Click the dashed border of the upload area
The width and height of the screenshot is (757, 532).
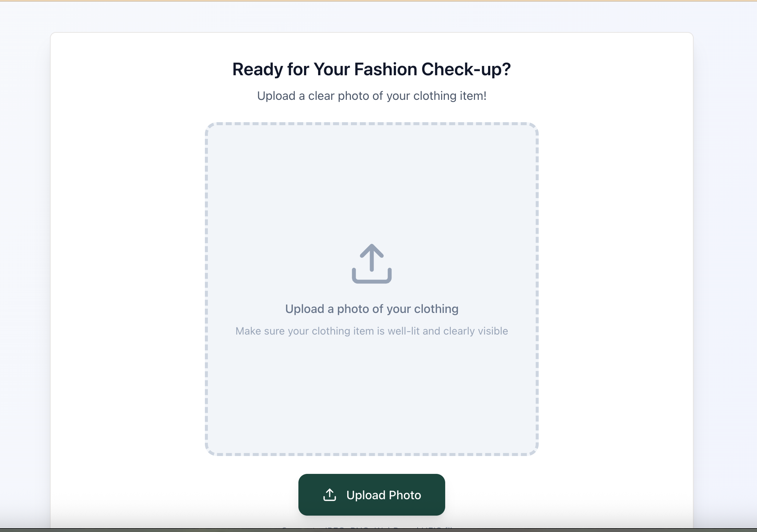point(371,124)
